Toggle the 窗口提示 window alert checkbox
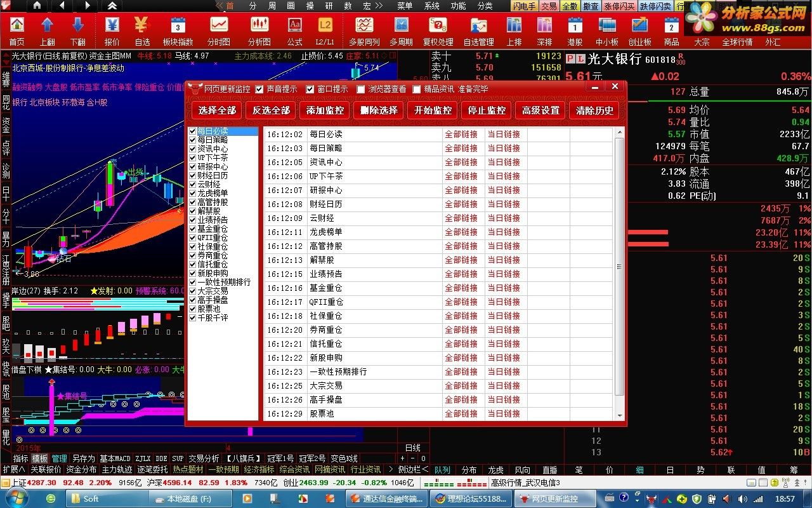 pyautogui.click(x=310, y=90)
